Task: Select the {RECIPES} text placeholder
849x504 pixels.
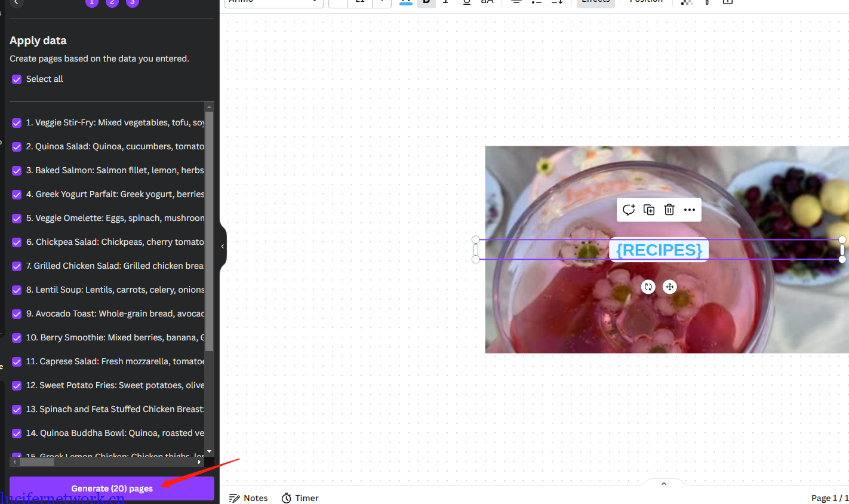Action: coord(659,250)
